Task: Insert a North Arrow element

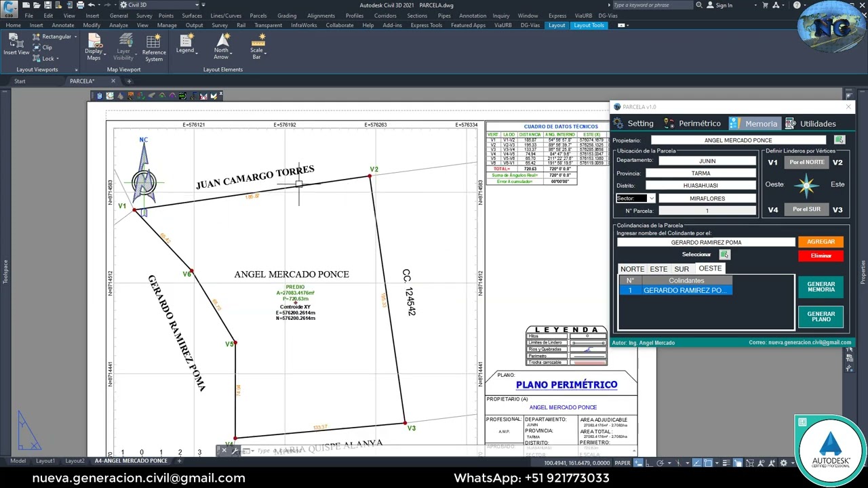Action: tap(222, 46)
